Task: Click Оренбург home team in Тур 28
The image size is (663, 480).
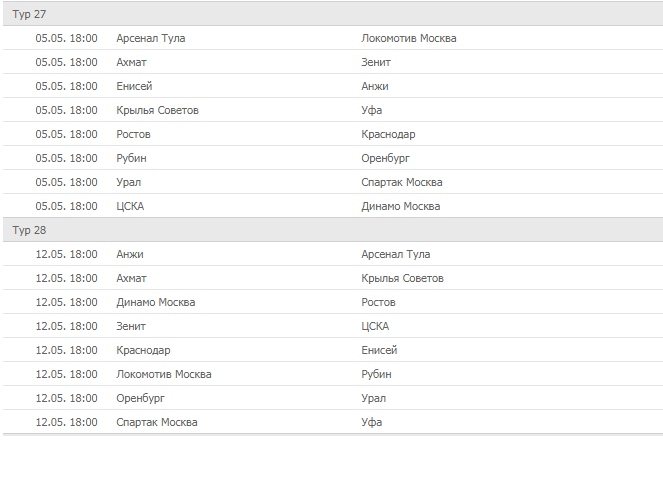Action: pos(140,398)
